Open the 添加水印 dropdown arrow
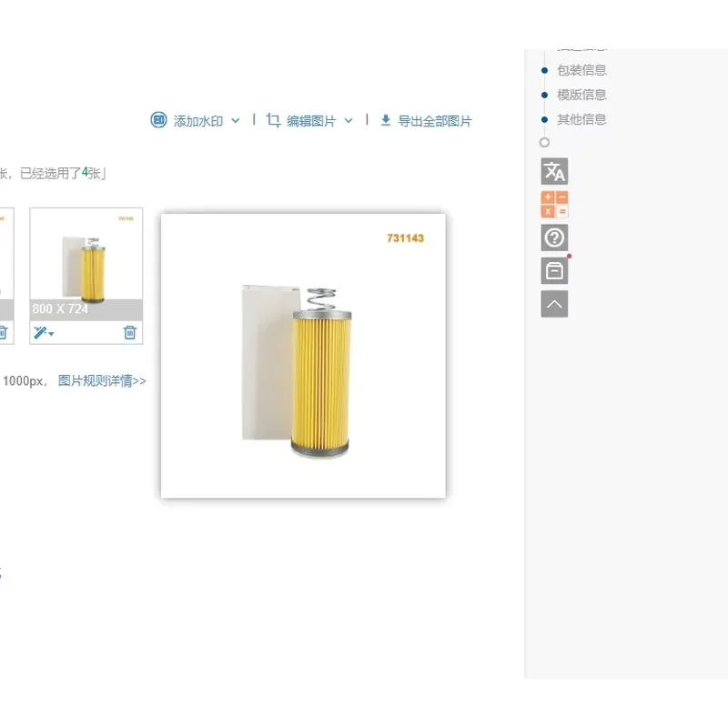This screenshot has width=728, height=728. click(x=236, y=121)
